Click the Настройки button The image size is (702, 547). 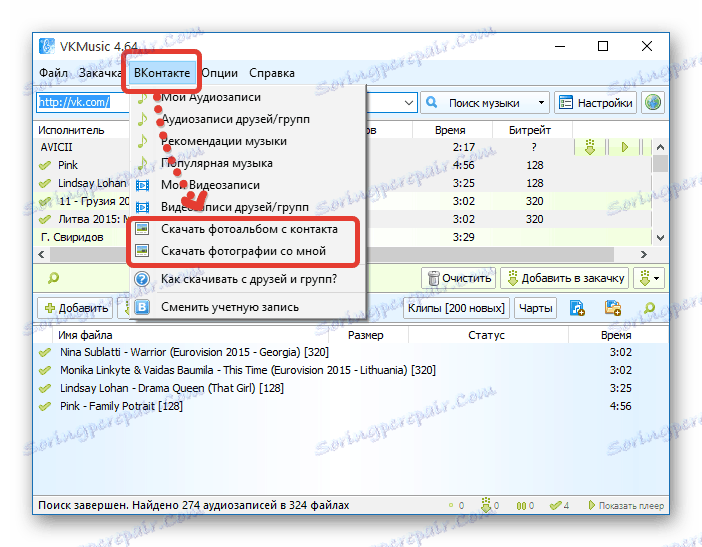tap(595, 103)
